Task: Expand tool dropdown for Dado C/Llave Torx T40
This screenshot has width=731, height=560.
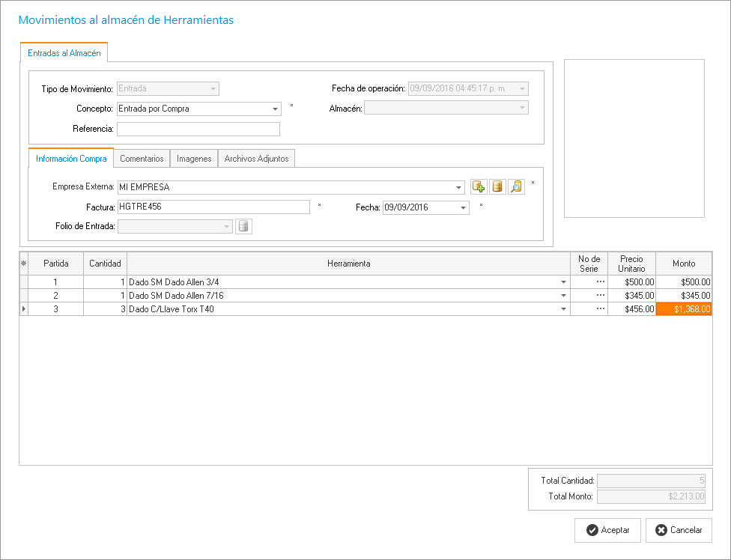Action: 563,309
